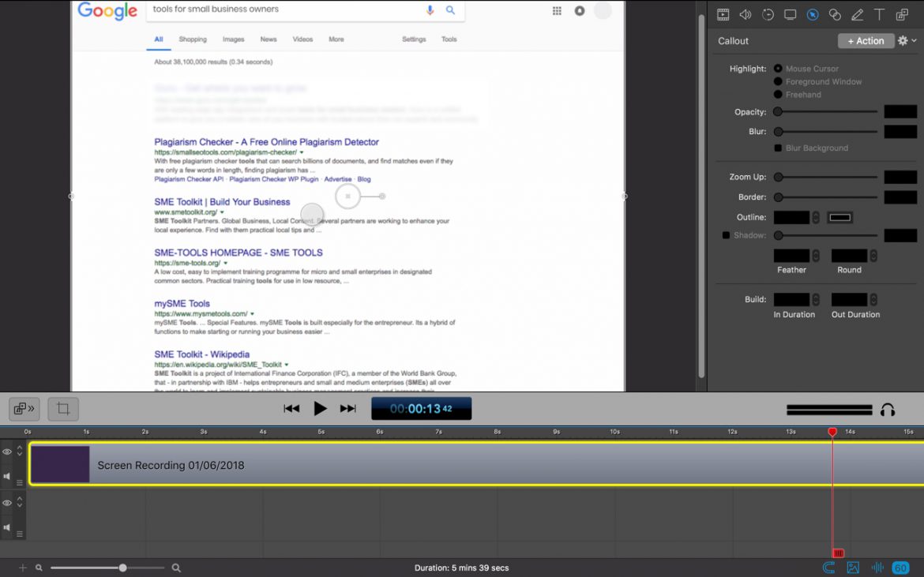Viewport: 924px width, 577px height.
Task: Select the Freehand highlight option
Action: pyautogui.click(x=778, y=94)
